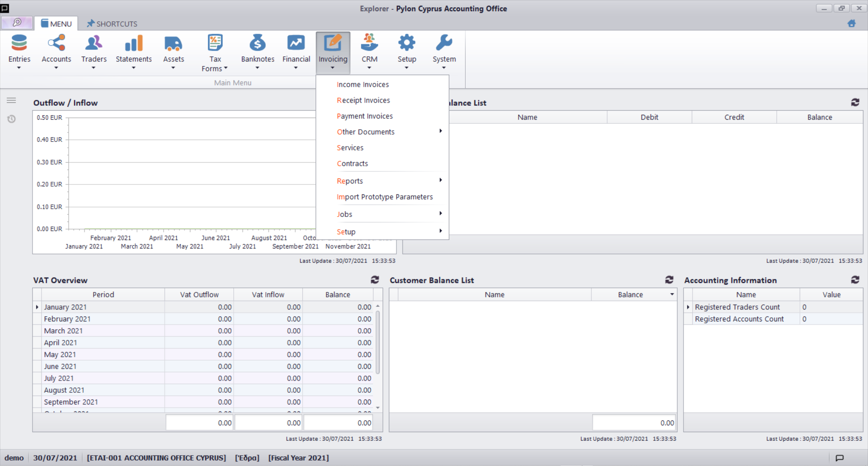This screenshot has height=466, width=868.
Task: Select Import Prototype Parameters menu entry
Action: point(384,197)
